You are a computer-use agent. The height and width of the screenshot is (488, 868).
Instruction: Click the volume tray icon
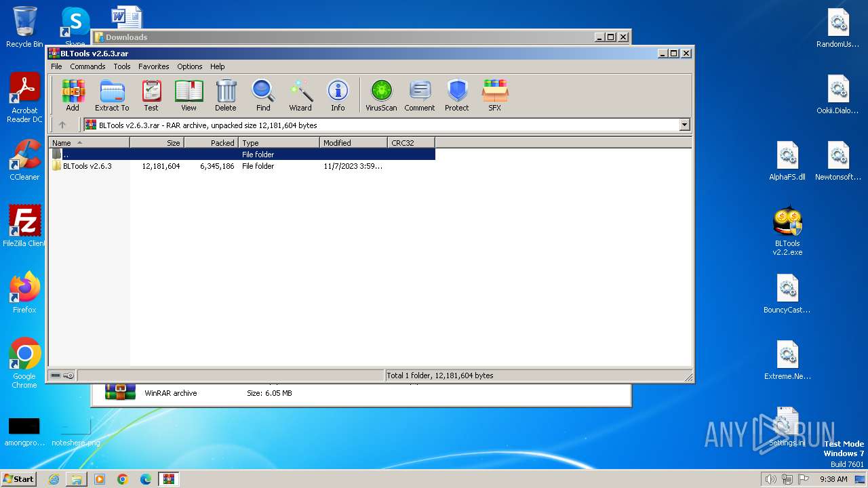770,479
